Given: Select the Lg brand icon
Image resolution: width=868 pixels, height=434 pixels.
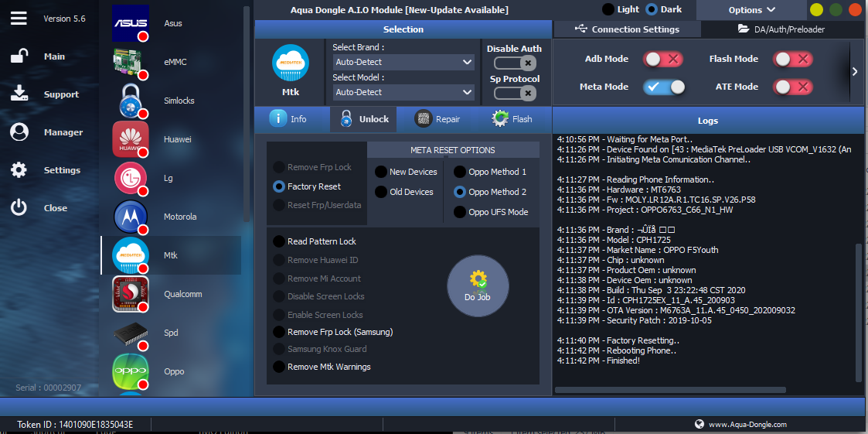Looking at the screenshot, I should click(131, 178).
